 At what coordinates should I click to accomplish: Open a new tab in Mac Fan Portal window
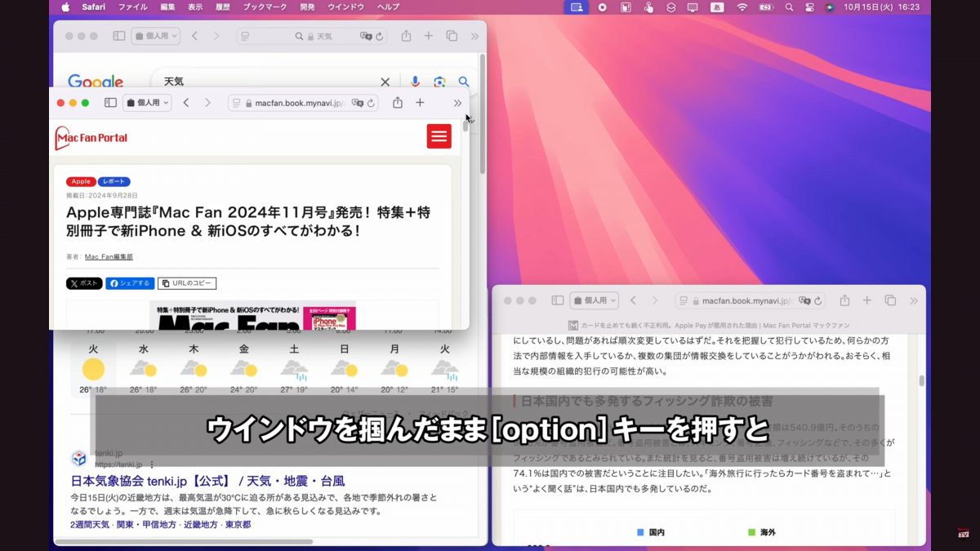[x=420, y=103]
